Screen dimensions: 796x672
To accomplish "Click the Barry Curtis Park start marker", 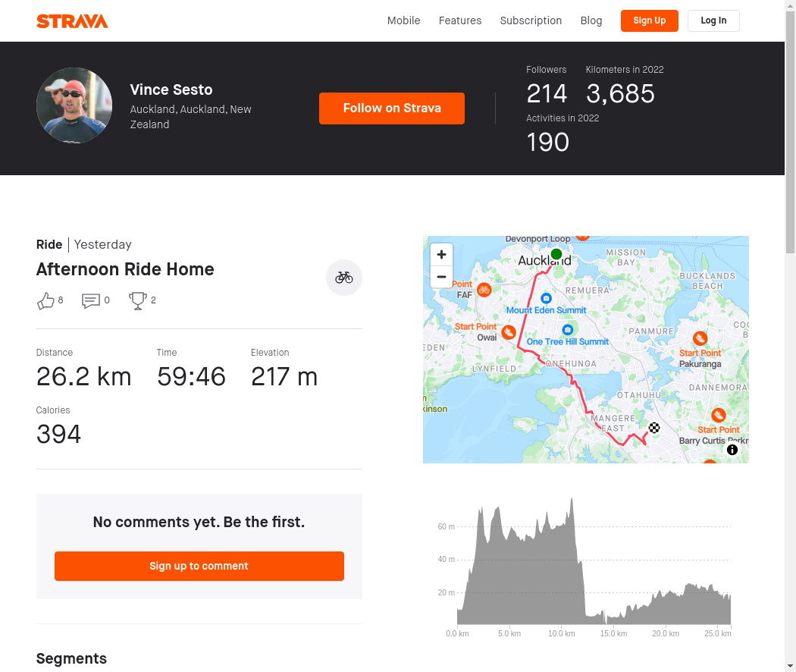I will click(x=719, y=415).
